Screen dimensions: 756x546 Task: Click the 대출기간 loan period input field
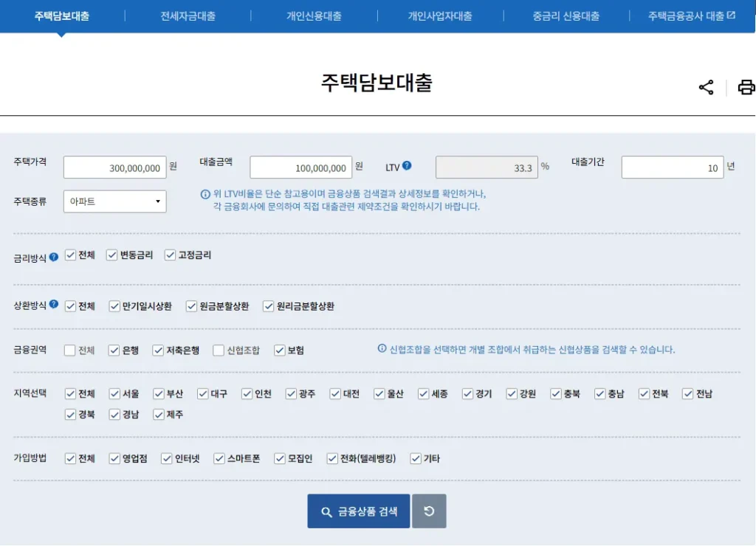point(672,167)
